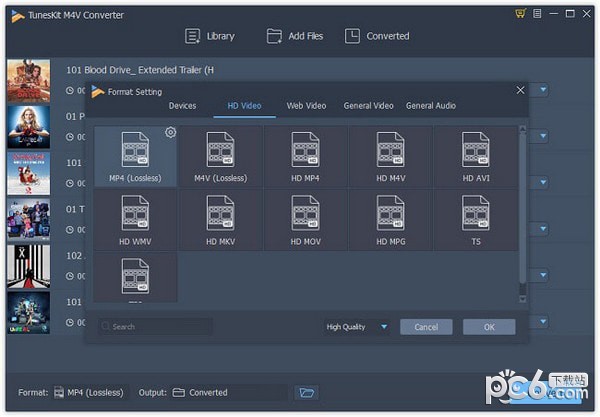Select the group cast poster thumbnail
This screenshot has height=417, width=600.
click(29, 220)
